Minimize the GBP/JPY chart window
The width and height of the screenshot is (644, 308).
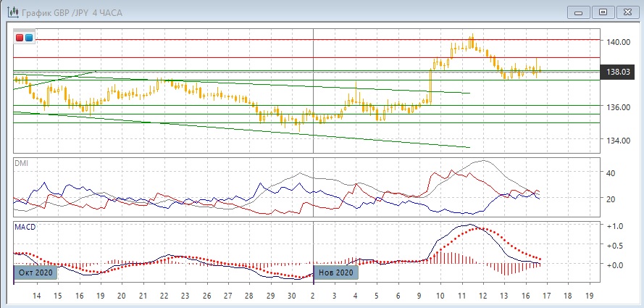pos(577,12)
